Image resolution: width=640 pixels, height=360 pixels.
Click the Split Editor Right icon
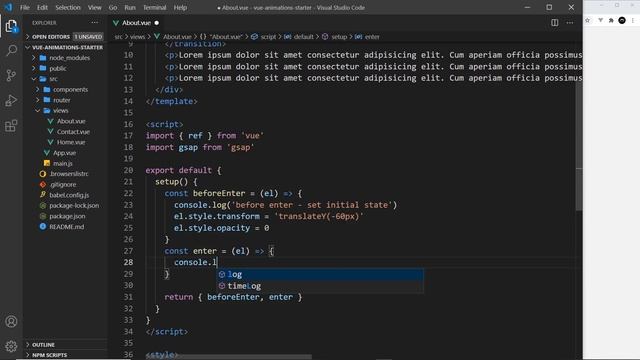554,23
